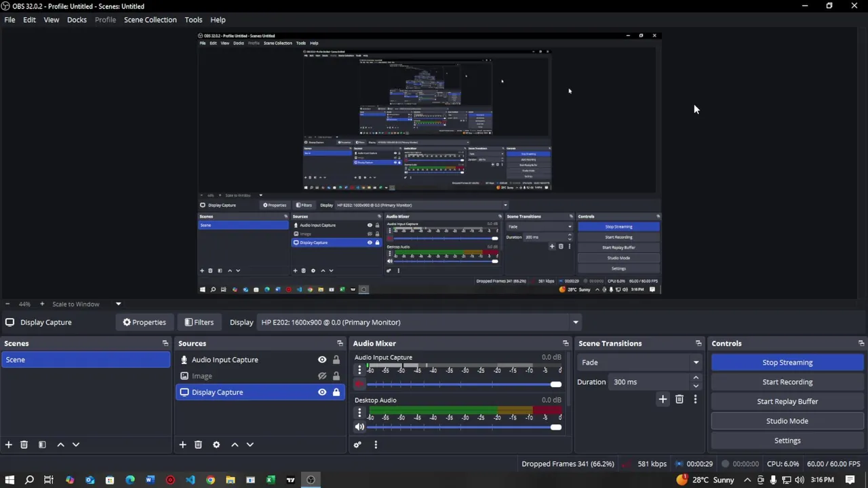Screen dimensions: 868x488
Task: Hide the Display Capture source
Action: click(322, 392)
